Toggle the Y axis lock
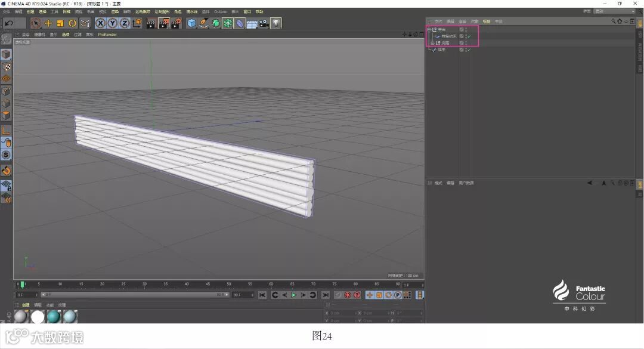Image resolution: width=644 pixels, height=349 pixels. (113, 23)
